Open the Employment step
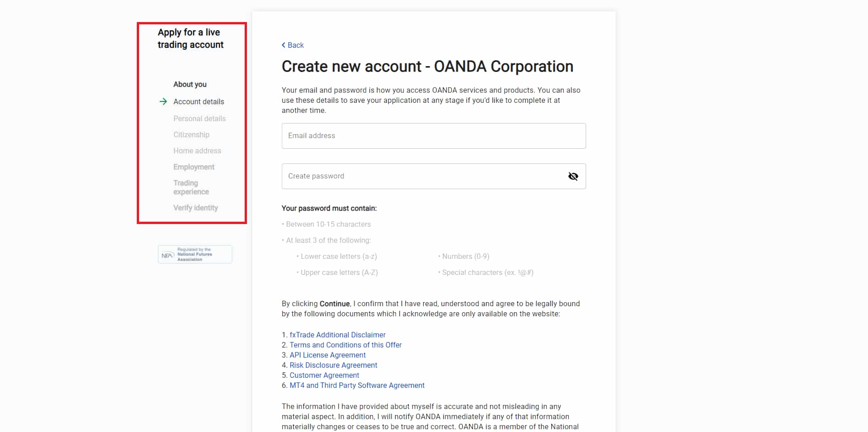The width and height of the screenshot is (868, 432). coord(194,167)
